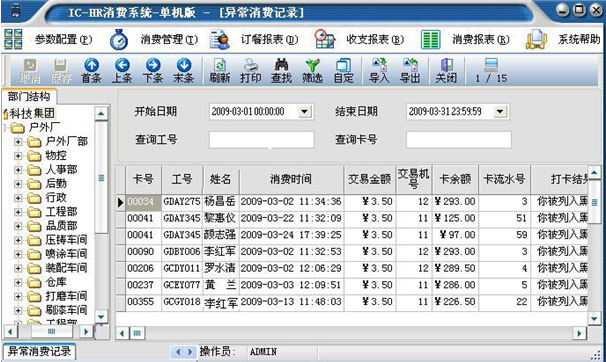Click the table scroll-right arrow
Image resolution: width=606 pixels, height=362 pixels.
point(579,333)
